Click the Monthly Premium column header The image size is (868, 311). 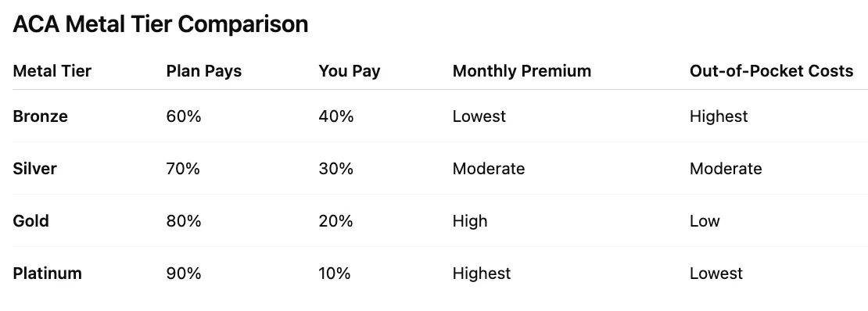point(522,71)
